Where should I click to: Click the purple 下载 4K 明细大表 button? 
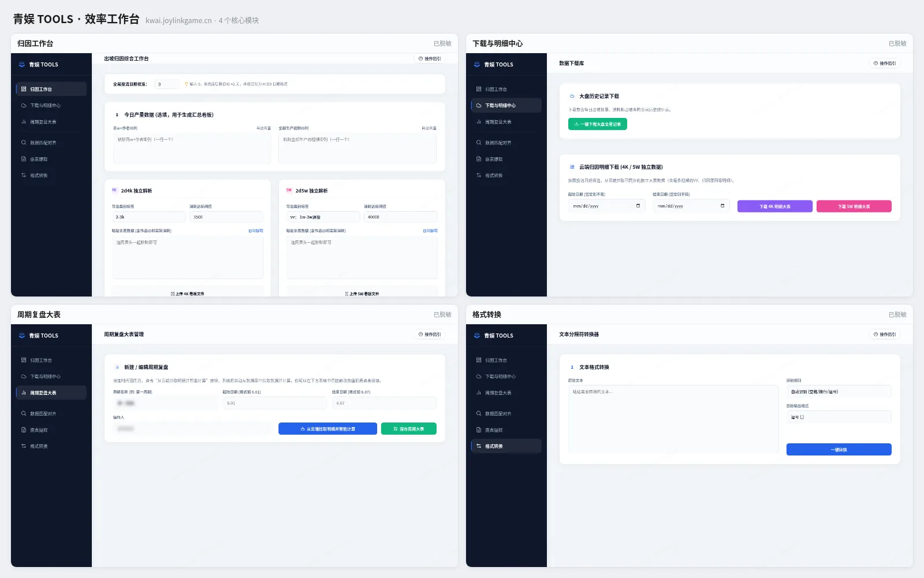[x=775, y=206]
